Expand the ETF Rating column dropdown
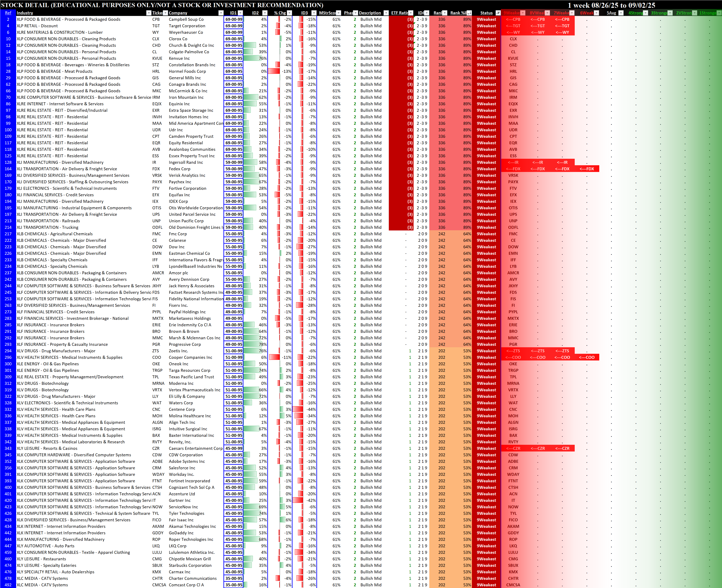Viewport: 722px width, 588px height. [x=410, y=13]
